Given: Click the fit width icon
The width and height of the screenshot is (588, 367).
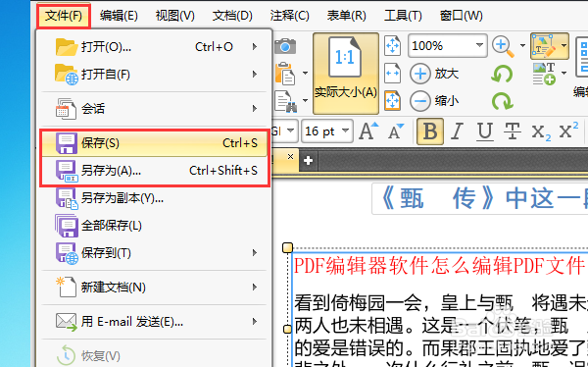Looking at the screenshot, I should pos(393,74).
